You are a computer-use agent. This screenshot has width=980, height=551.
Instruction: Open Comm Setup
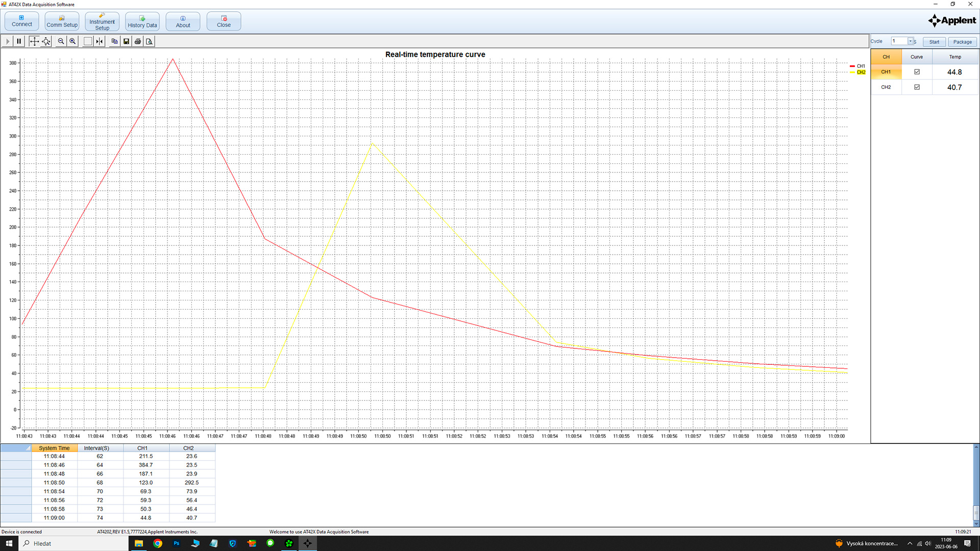pyautogui.click(x=62, y=22)
